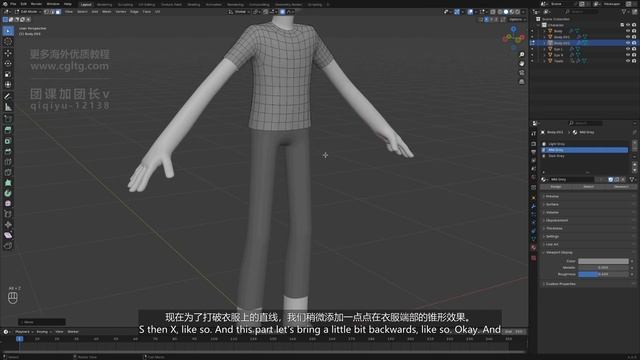
Task: Select the Bevel tool
Action: [8, 151]
